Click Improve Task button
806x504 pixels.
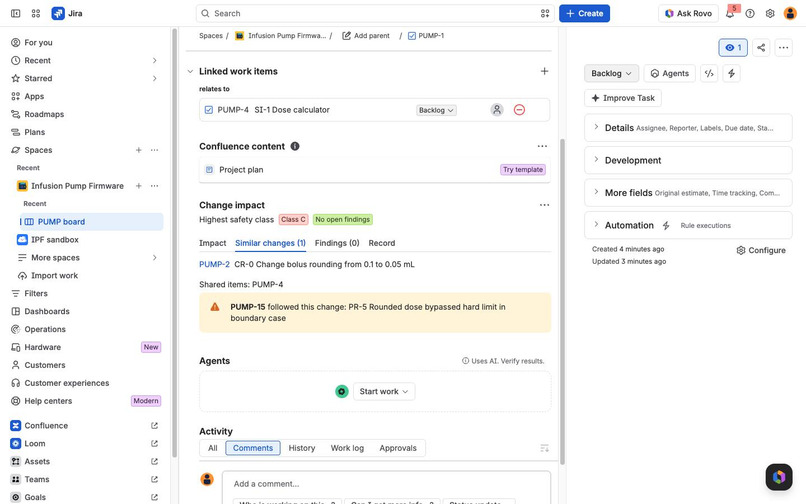pos(623,98)
